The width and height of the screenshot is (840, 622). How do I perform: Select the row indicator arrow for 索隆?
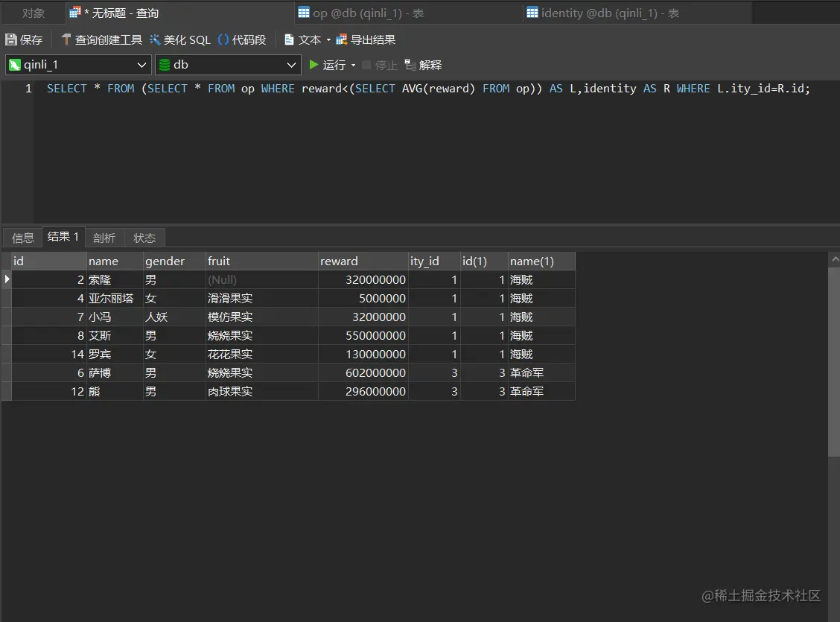coord(7,279)
